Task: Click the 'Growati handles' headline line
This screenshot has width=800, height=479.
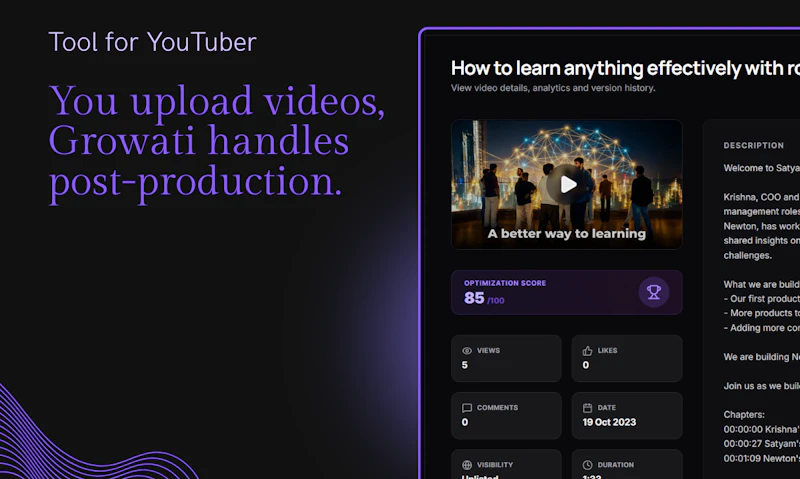Action: (199, 141)
